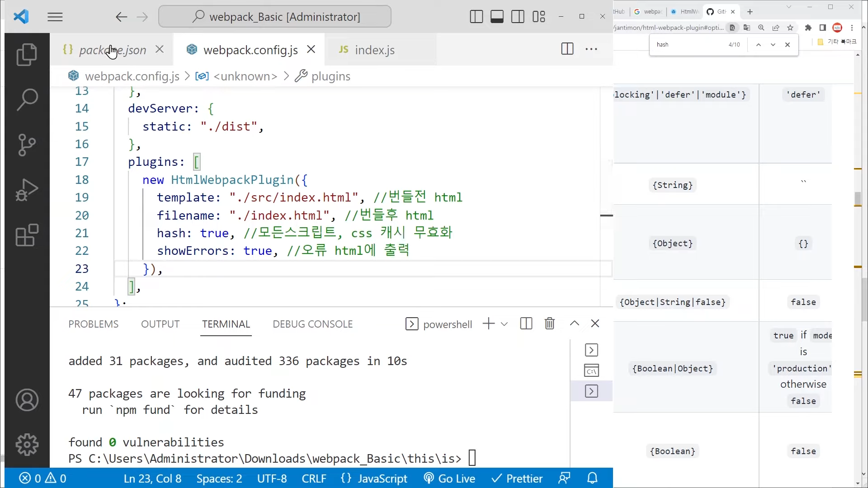The height and width of the screenshot is (488, 868).
Task: Open the Search view in activity bar
Action: point(27,99)
